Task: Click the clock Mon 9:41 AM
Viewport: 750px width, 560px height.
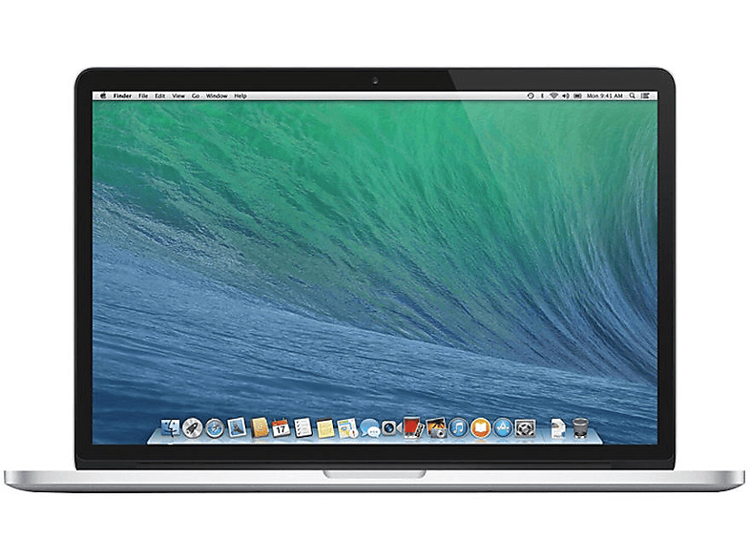Action: tap(605, 95)
